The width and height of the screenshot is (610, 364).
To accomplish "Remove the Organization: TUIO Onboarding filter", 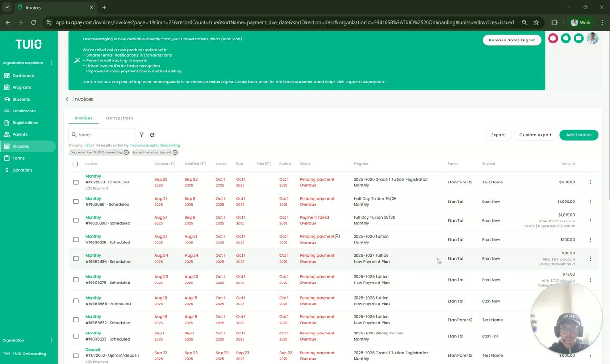I will click(x=126, y=152).
